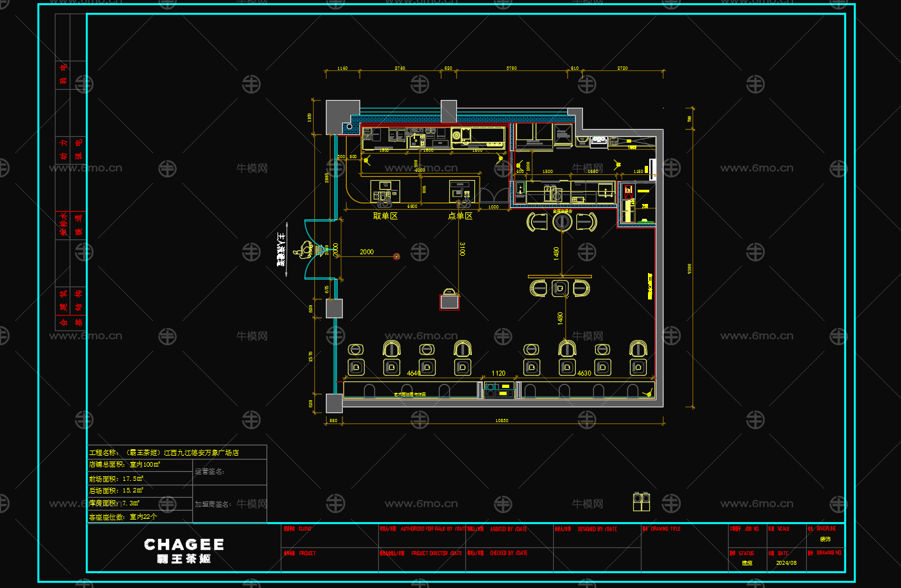Select the 2000 dimension beside entrance
The width and height of the screenshot is (901, 588).
[x=367, y=252]
